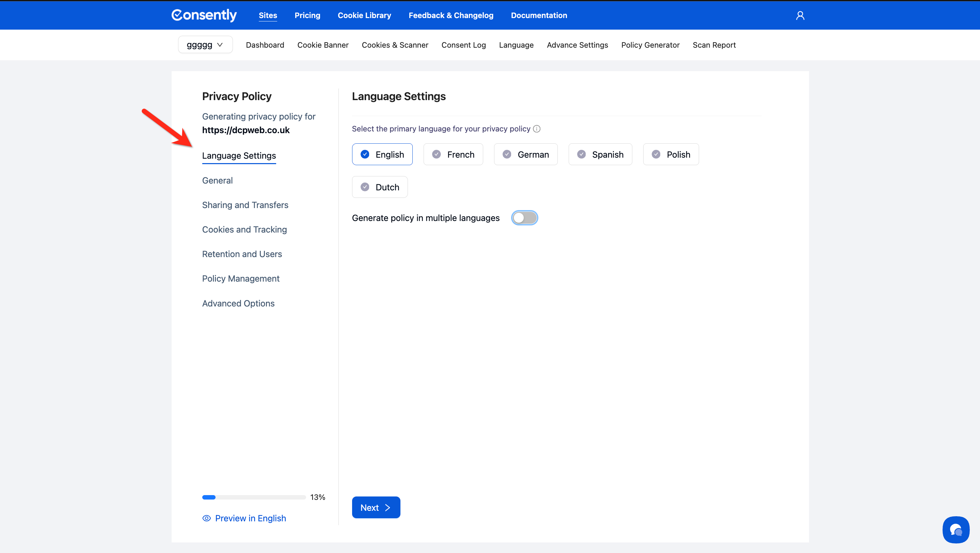Viewport: 980px width, 553px height.
Task: Click the Consently logo
Action: pyautogui.click(x=204, y=15)
